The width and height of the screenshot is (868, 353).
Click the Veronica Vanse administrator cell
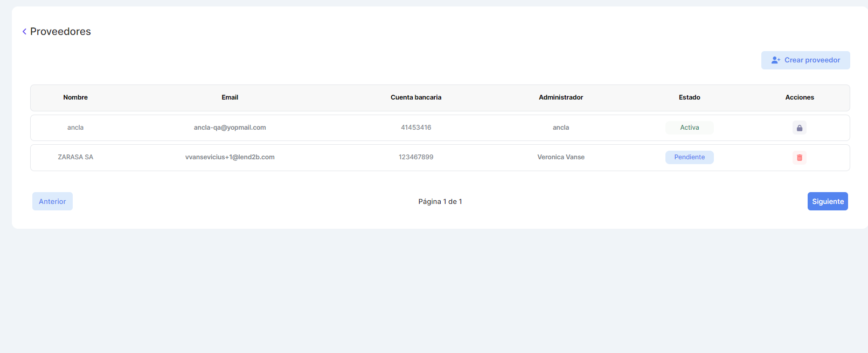(561, 157)
